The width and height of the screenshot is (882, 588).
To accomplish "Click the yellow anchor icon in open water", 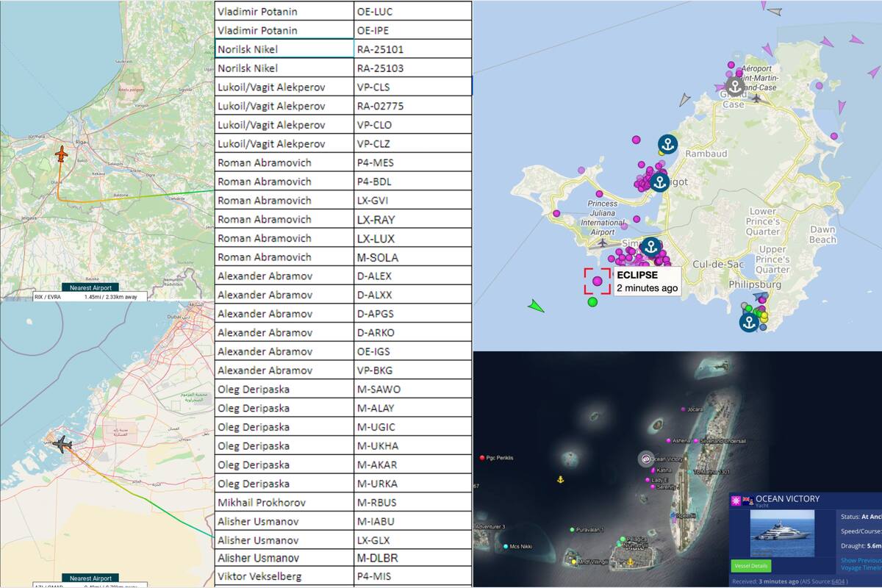I will [x=559, y=479].
